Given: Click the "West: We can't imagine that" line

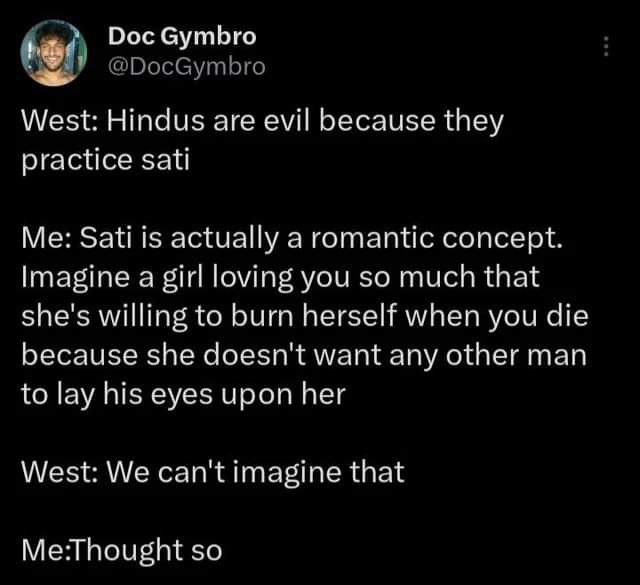Looking at the screenshot, I should tap(213, 472).
